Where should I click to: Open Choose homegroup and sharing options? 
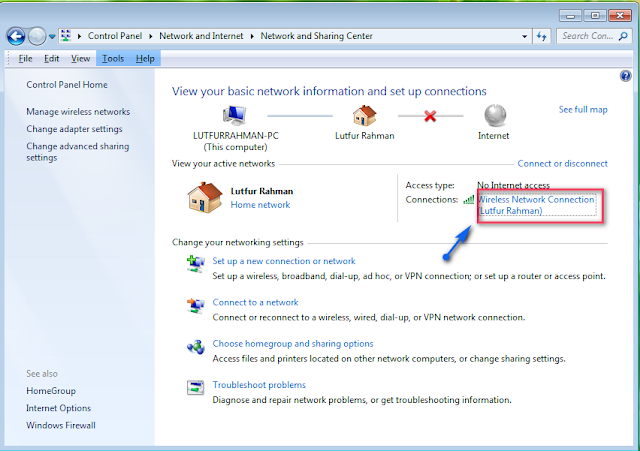click(293, 344)
